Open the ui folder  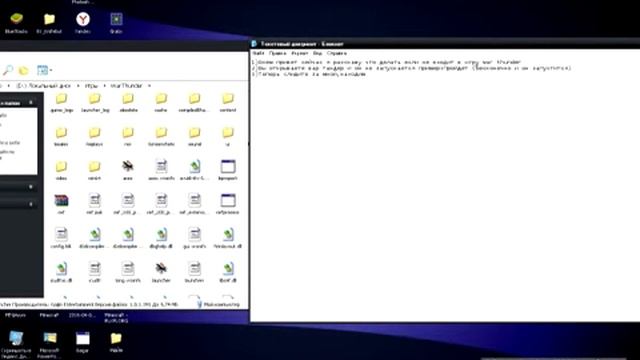pos(228,136)
